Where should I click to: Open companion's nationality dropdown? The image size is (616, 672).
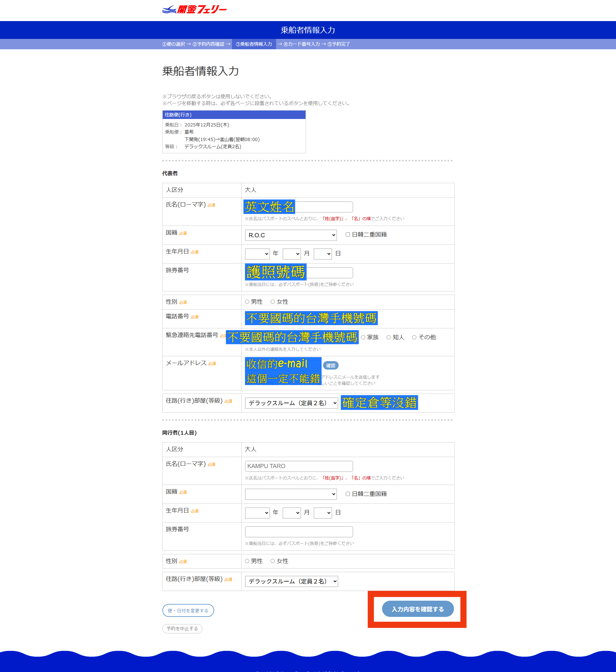point(291,494)
